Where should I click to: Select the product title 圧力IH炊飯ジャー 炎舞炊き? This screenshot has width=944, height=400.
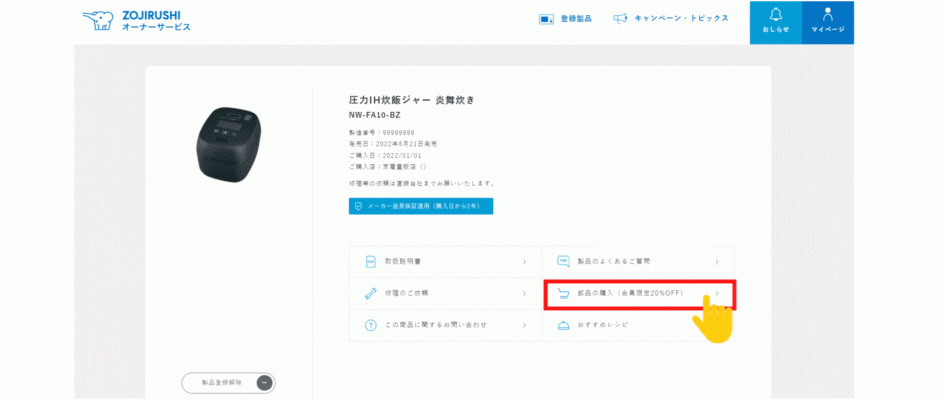(411, 100)
